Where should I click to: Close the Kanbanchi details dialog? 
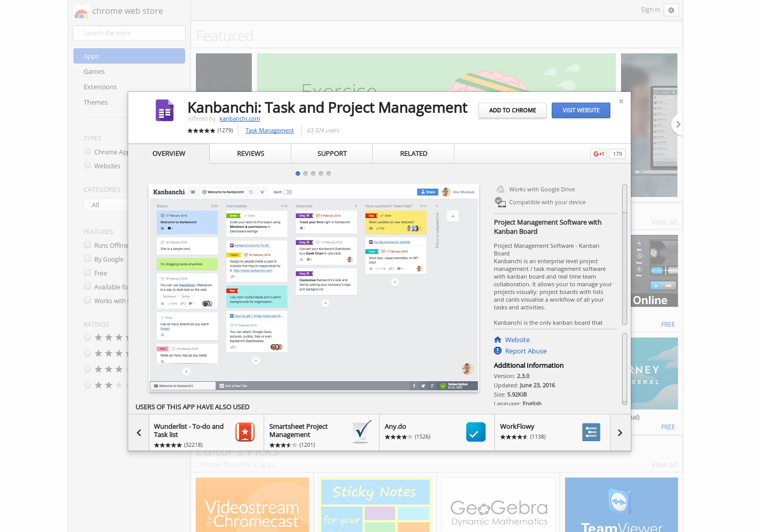(x=621, y=102)
